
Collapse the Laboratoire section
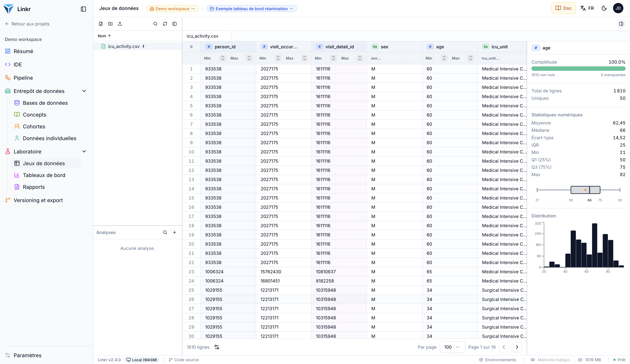point(84,151)
